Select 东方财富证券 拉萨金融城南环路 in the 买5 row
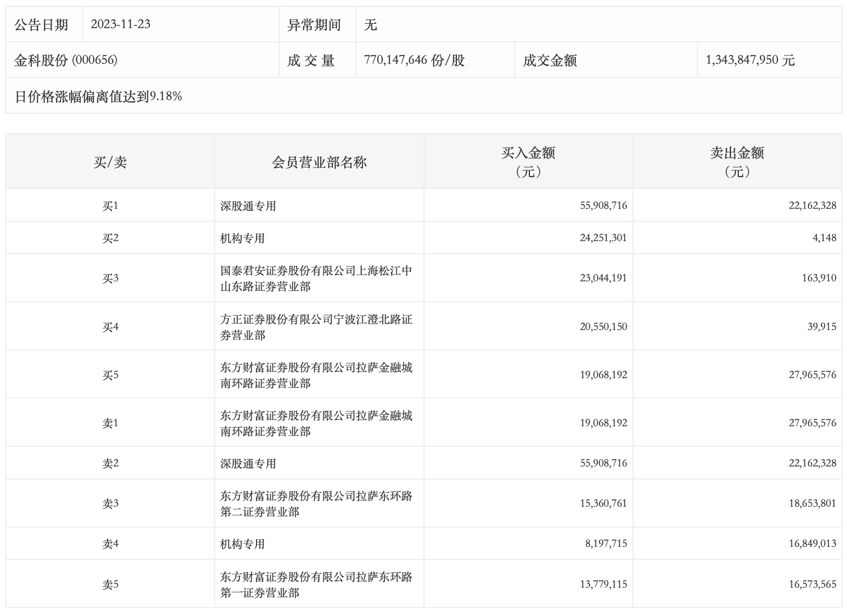This screenshot has height=616, width=847. coord(316,375)
